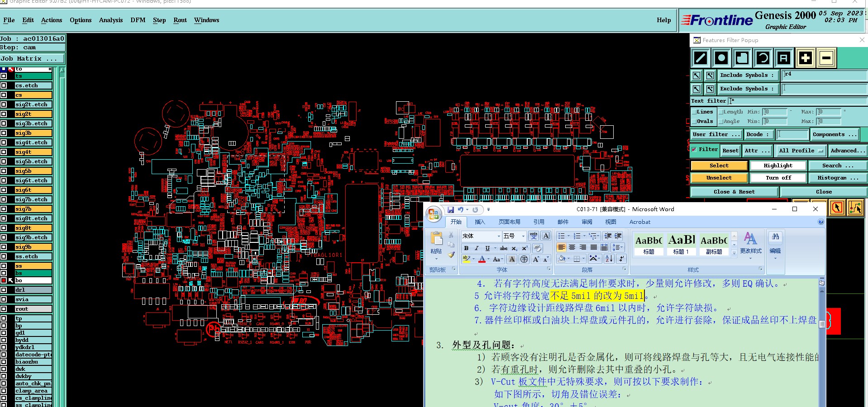This screenshot has height=407, width=868.
Task: Click the Format Painter brush icon
Action: click(x=451, y=255)
